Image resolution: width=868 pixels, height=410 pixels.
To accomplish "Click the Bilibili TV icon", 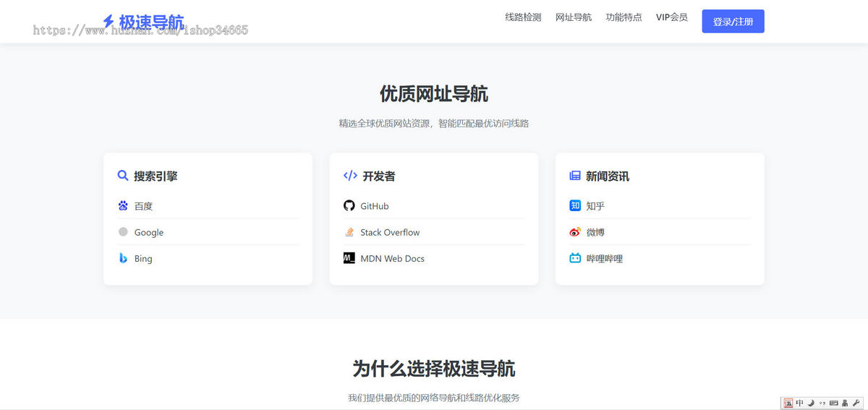I will point(575,258).
